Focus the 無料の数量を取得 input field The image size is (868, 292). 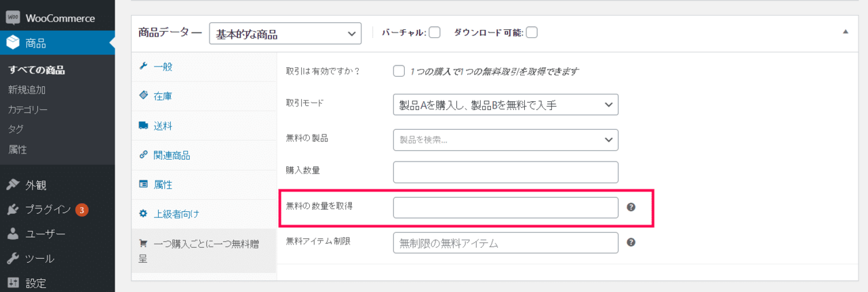(x=506, y=208)
